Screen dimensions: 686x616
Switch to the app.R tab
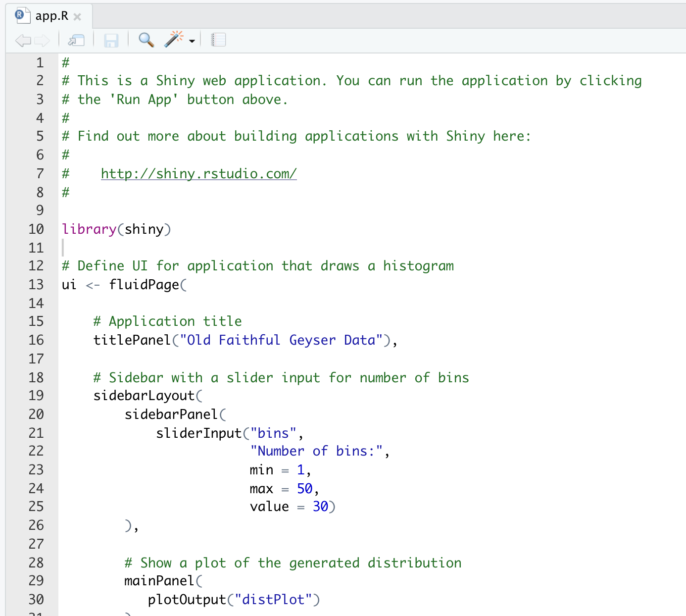point(51,16)
